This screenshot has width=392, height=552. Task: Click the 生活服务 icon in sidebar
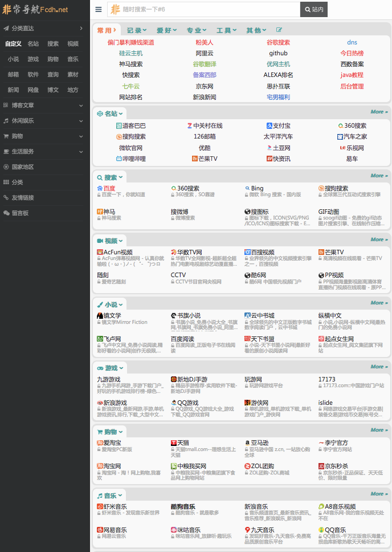[6, 151]
